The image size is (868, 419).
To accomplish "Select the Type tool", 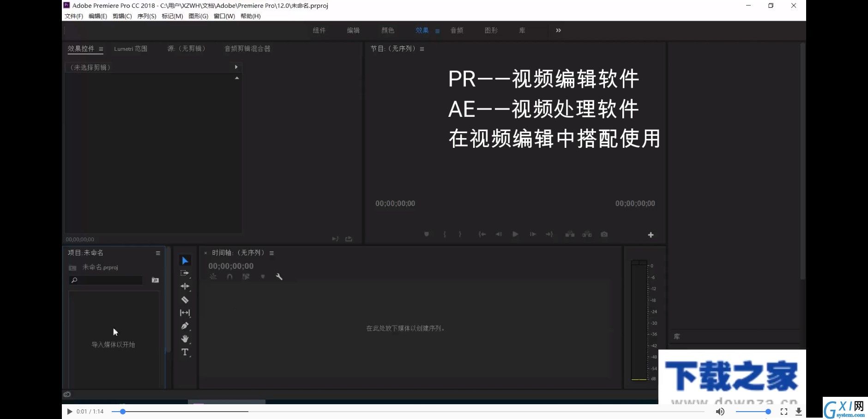I will (185, 352).
